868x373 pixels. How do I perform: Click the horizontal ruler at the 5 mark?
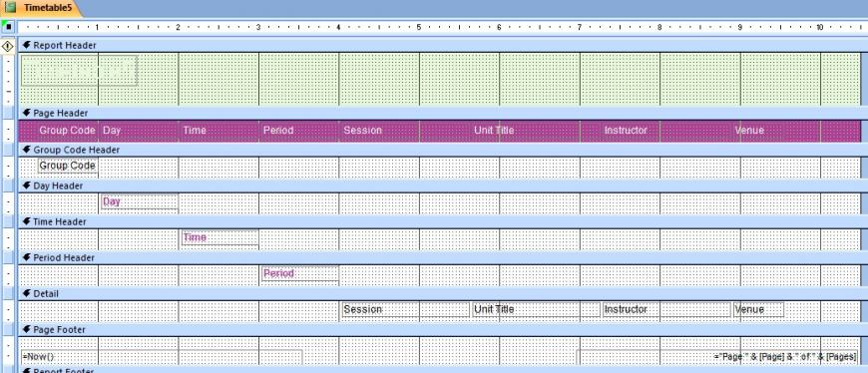(418, 27)
